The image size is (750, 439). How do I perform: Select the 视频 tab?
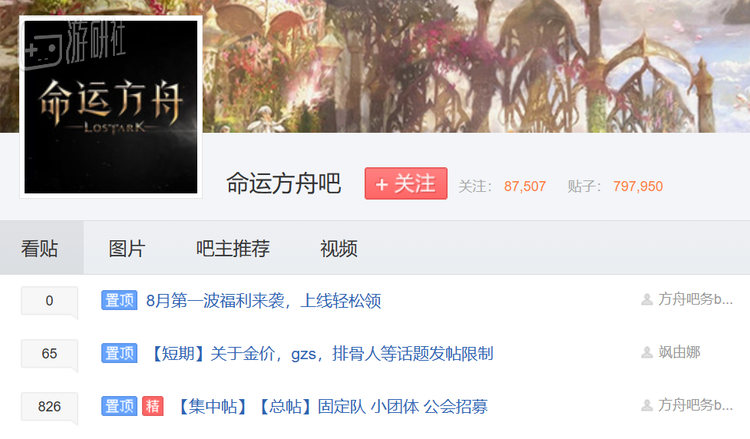tap(339, 249)
